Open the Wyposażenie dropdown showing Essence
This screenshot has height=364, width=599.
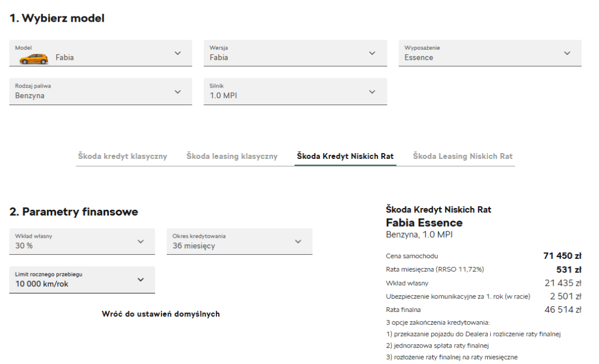(490, 53)
